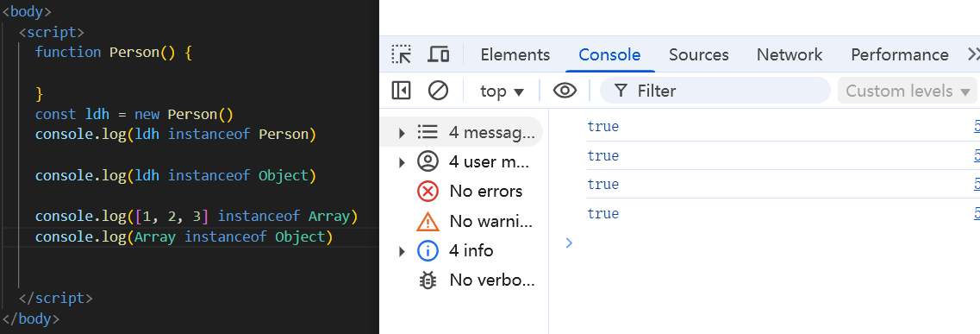980x334 pixels.
Task: Click the second true console output
Action: [603, 155]
